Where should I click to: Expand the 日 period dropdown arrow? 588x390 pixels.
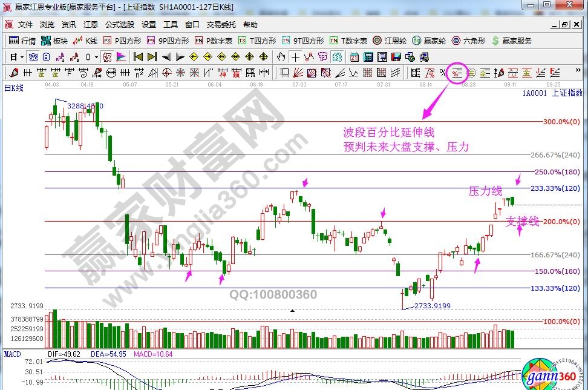click(x=22, y=57)
